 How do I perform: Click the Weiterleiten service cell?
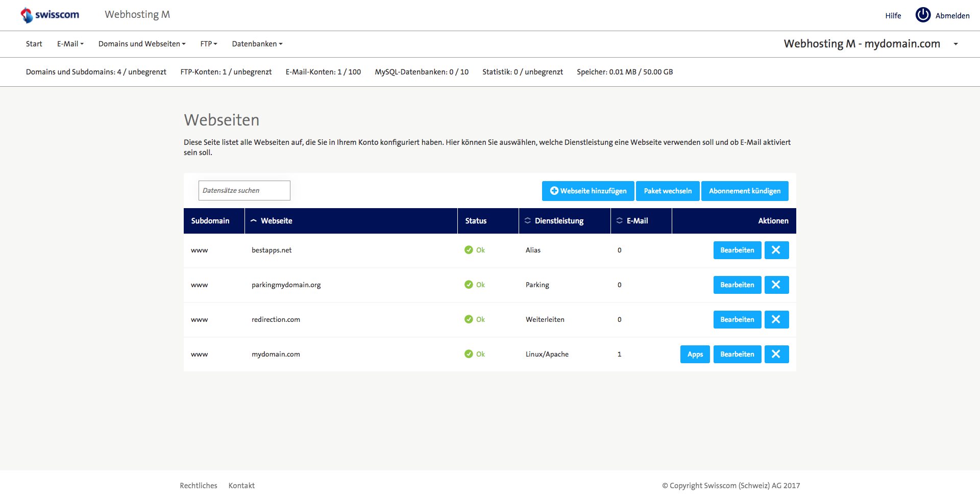coord(545,319)
